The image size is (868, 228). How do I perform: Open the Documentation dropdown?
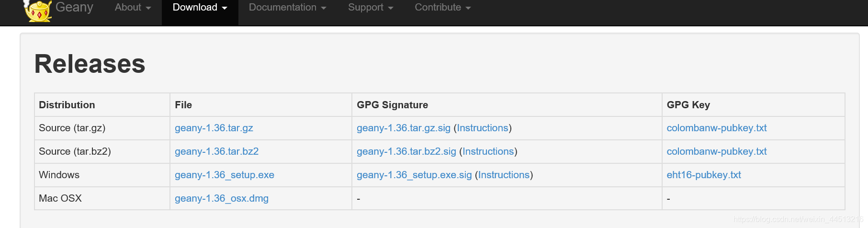[287, 8]
